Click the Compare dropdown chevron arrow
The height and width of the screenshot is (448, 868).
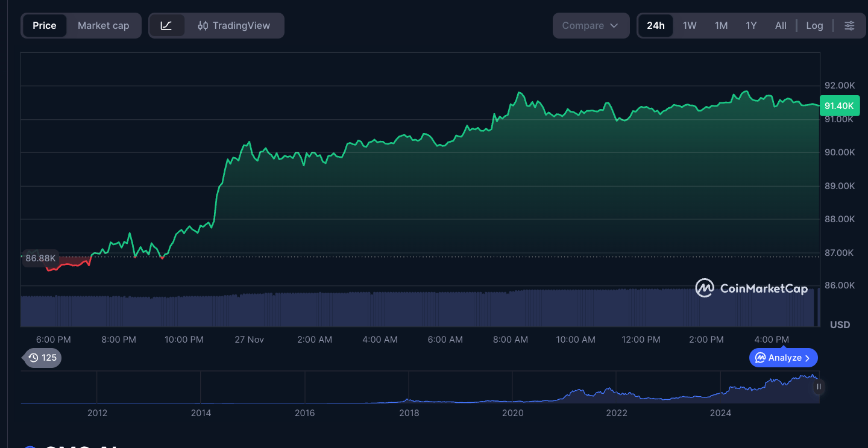tap(614, 26)
